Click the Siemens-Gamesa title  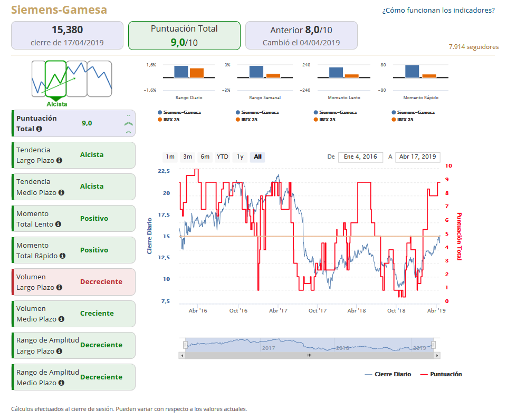[x=59, y=9]
